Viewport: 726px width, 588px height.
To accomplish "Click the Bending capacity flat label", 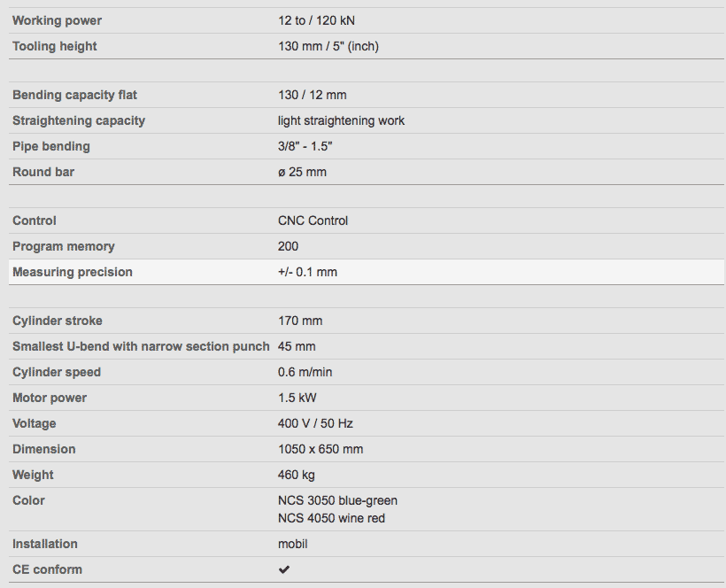I will click(74, 95).
